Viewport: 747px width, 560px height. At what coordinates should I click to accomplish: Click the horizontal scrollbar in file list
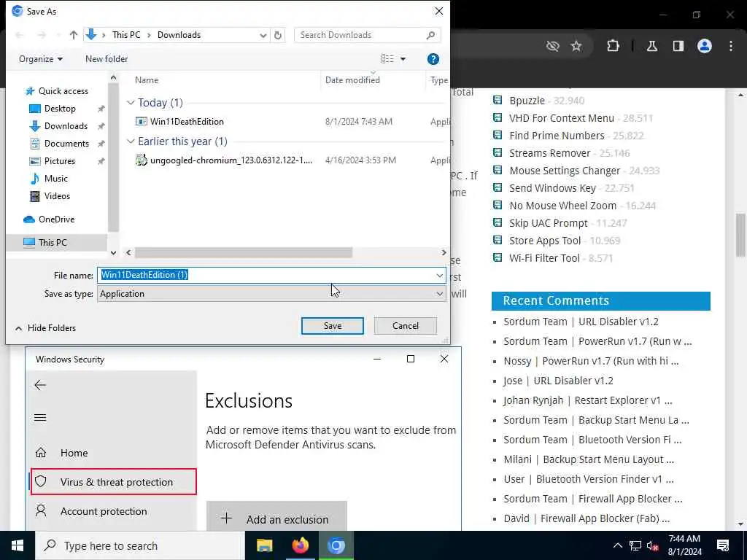tap(243, 253)
